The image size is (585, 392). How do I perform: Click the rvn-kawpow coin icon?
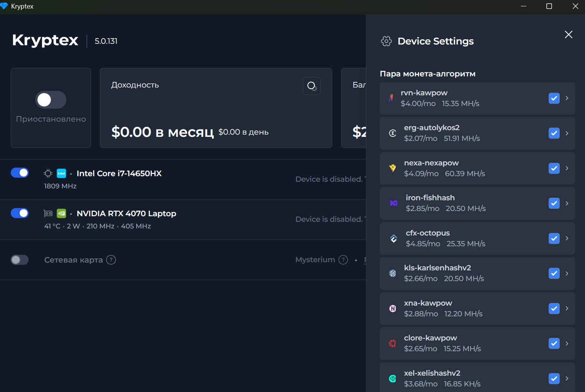tap(391, 98)
